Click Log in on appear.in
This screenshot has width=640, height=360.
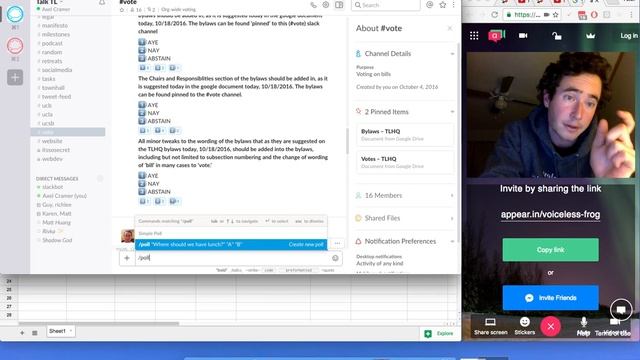pyautogui.click(x=629, y=36)
